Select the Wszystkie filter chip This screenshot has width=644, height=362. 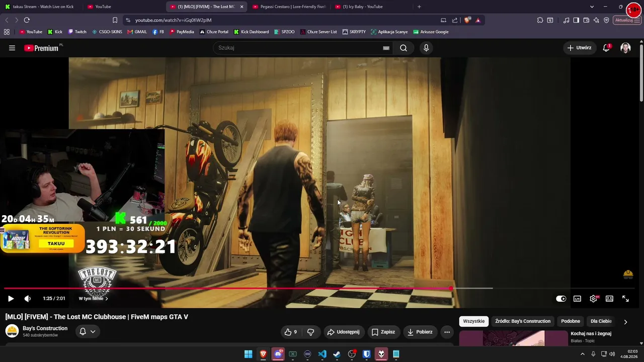click(473, 321)
